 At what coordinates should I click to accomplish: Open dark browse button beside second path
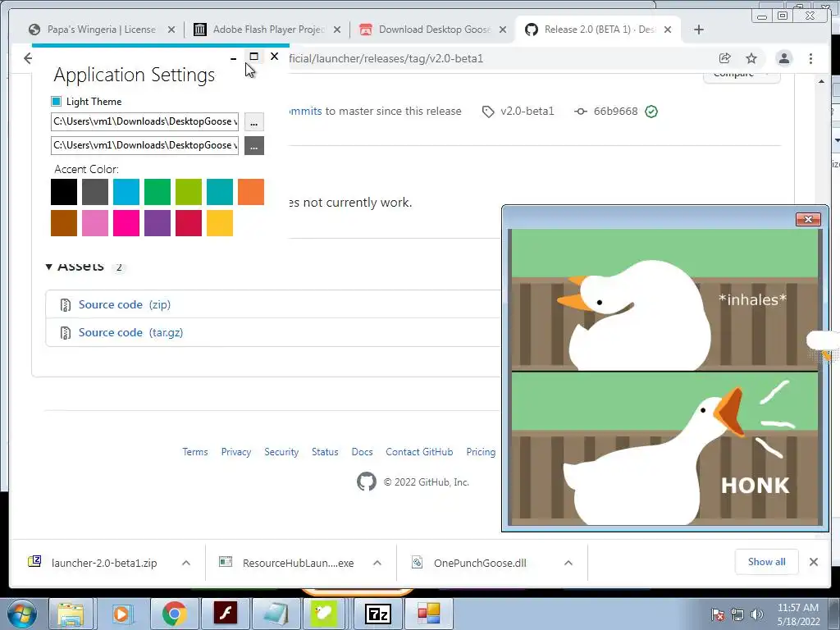point(254,145)
